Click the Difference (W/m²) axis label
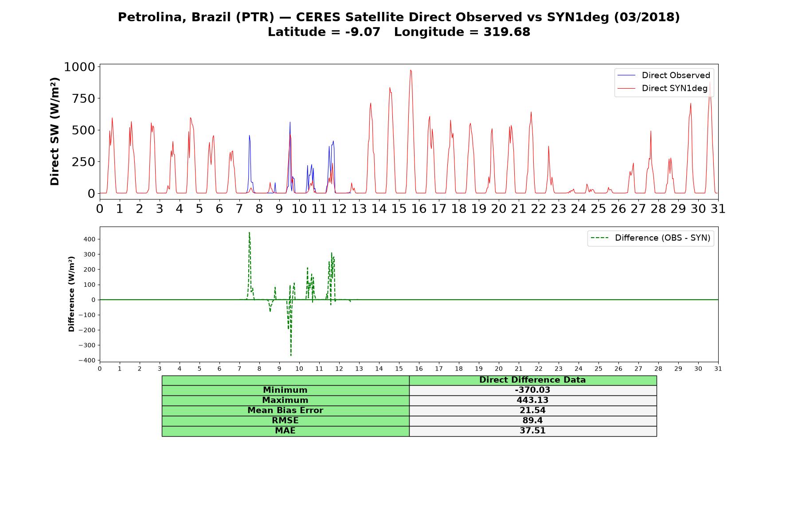Screen dimensions: 798x532 coord(71,294)
